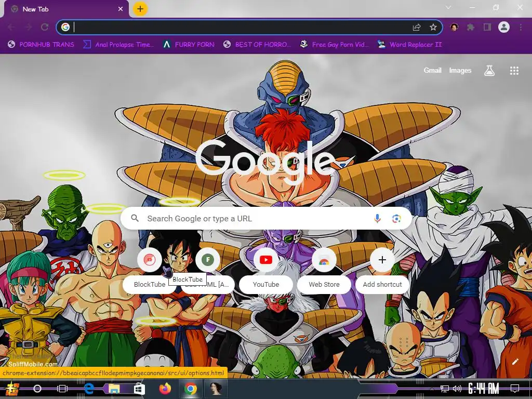
Task: Customize this page with pencil icon
Action: pos(515,362)
